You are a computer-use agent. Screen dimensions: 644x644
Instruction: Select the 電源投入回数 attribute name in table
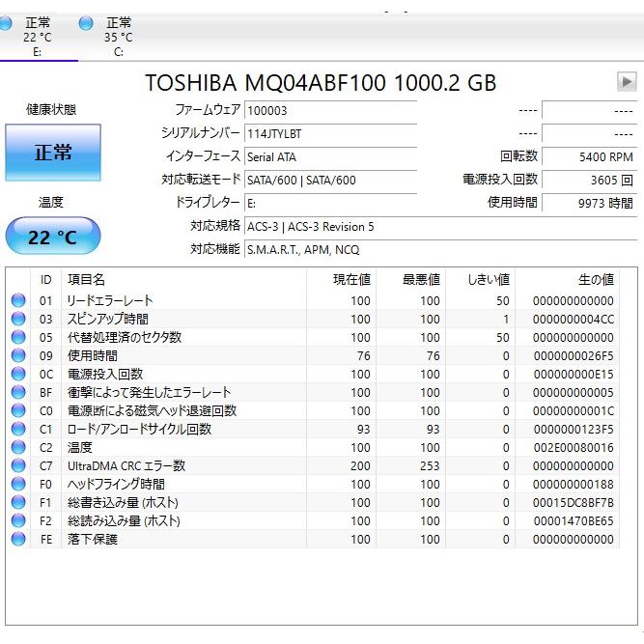(104, 375)
